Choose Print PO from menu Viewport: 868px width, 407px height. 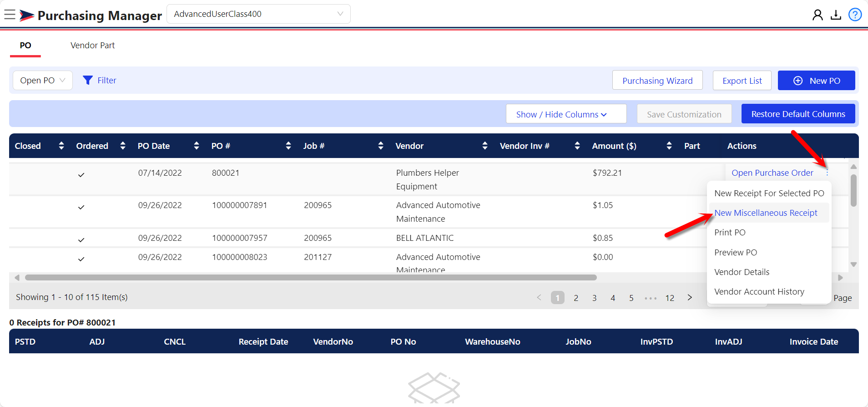coord(769,233)
